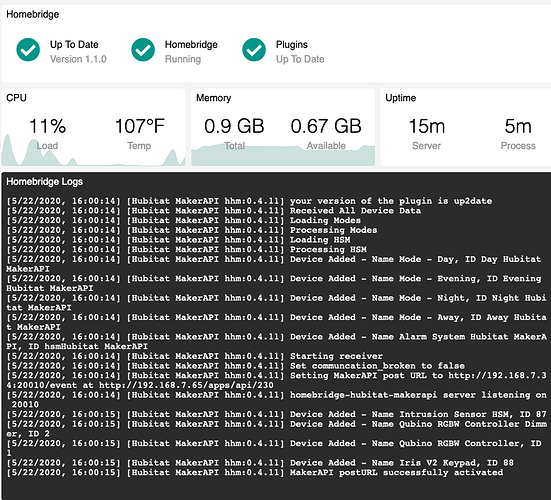Click log line 'Setting MakerAPI post URL'

276,380
